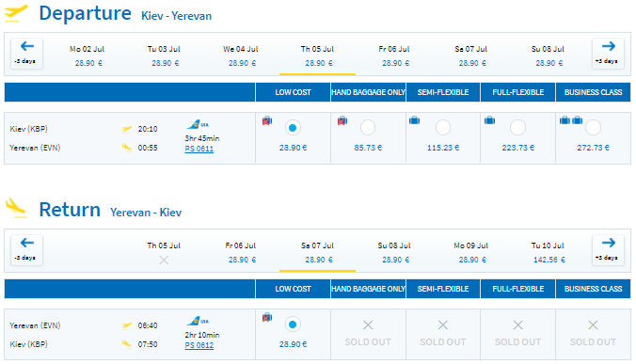Image resolution: width=636 pixels, height=364 pixels.
Task: Click departure HAND BAGGAGE ONLY column header
Action: (x=368, y=92)
